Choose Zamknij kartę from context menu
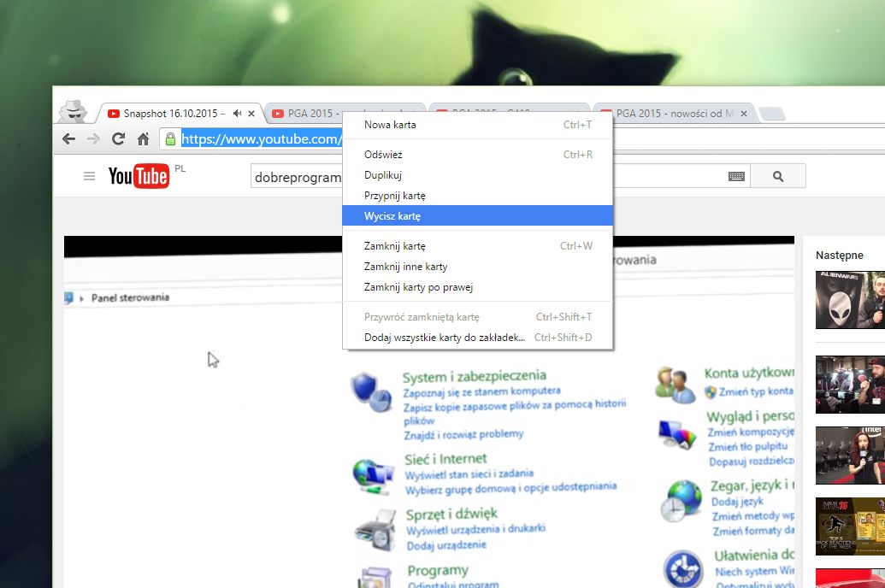This screenshot has height=588, width=885. (x=477, y=246)
